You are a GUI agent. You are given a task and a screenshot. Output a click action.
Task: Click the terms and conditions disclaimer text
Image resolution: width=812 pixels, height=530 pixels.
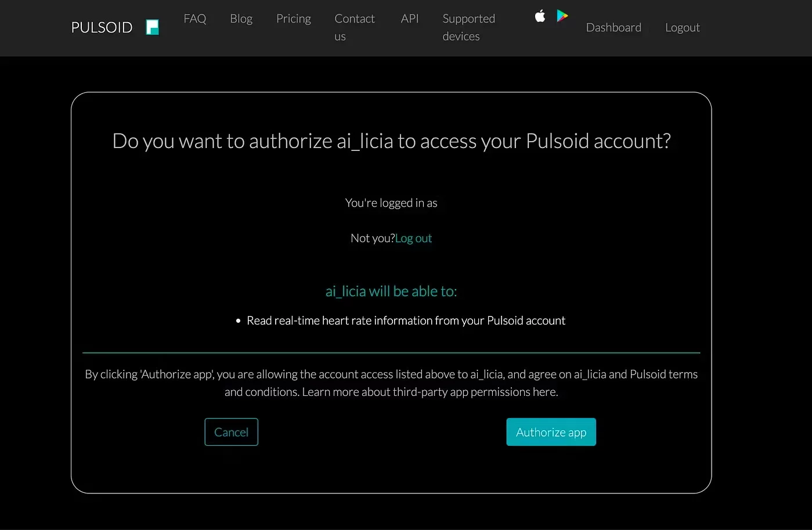[x=391, y=383]
